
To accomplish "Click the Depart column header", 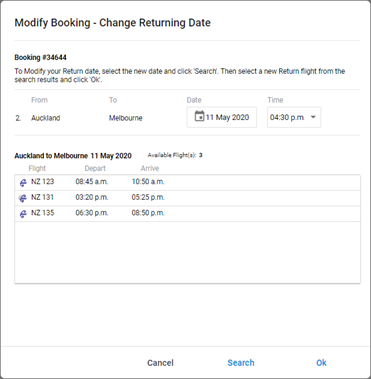I will click(x=95, y=168).
